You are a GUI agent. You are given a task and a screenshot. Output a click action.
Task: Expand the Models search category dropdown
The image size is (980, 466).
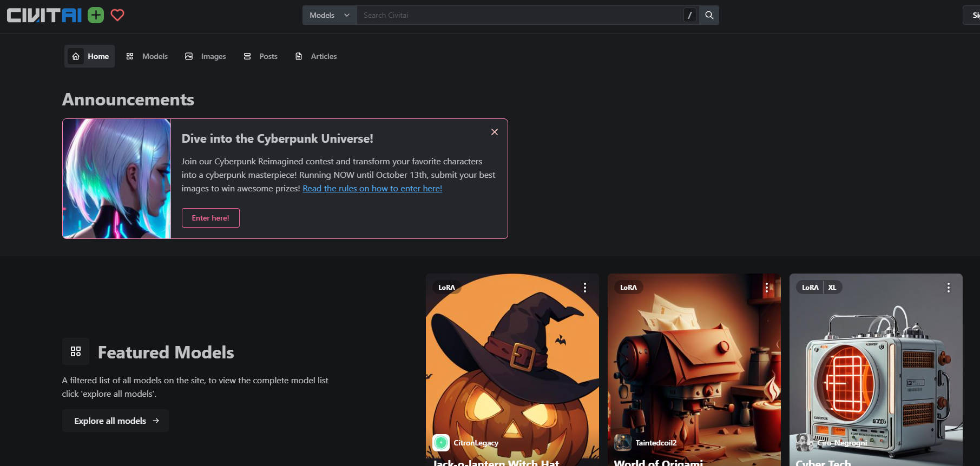coord(329,15)
